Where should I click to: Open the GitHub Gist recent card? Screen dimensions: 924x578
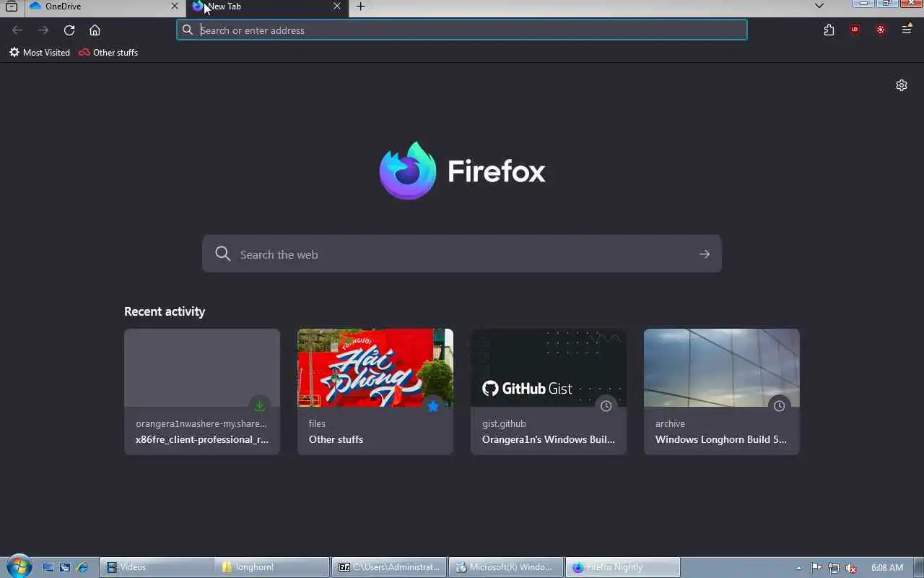tap(549, 392)
